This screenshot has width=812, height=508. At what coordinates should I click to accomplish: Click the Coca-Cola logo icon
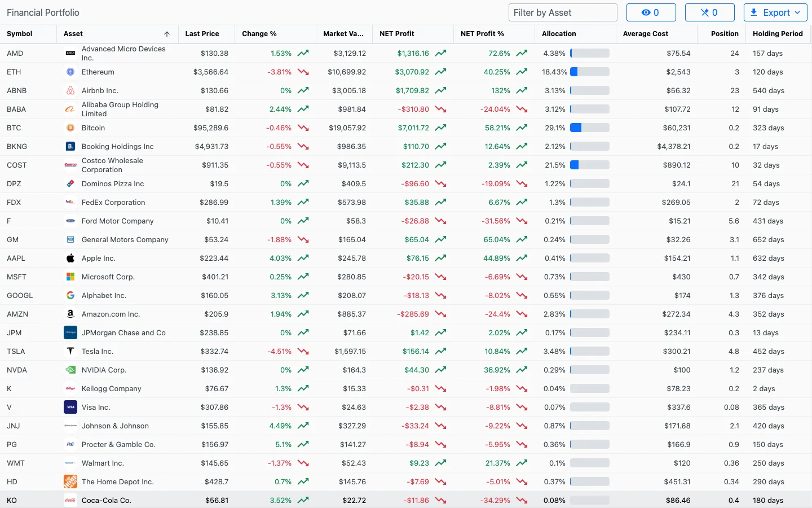click(x=70, y=500)
